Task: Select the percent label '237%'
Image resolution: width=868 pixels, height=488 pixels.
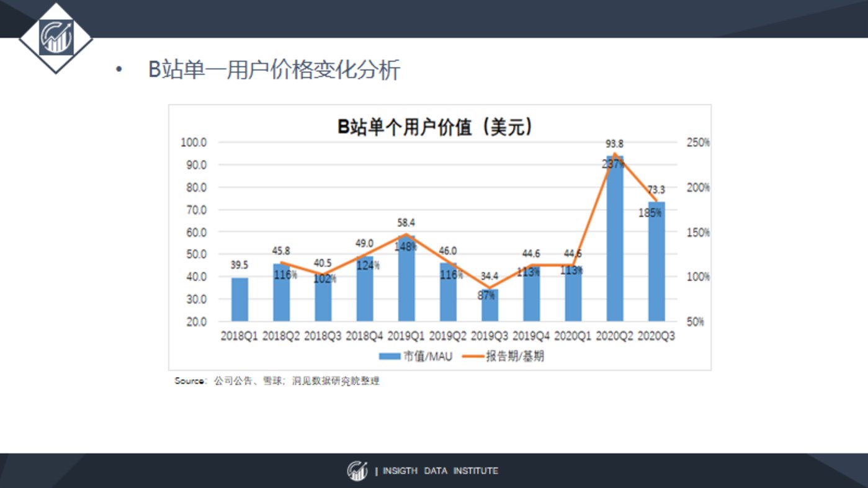Action: 613,164
